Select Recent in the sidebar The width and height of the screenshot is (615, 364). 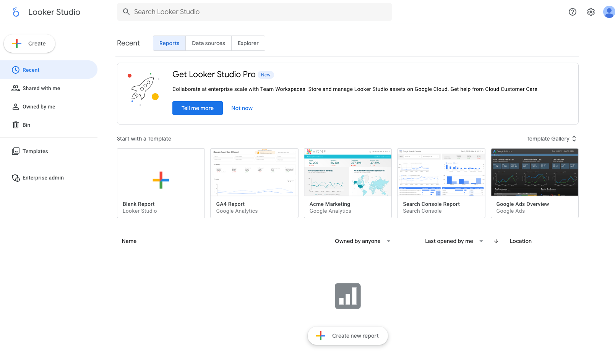49,70
